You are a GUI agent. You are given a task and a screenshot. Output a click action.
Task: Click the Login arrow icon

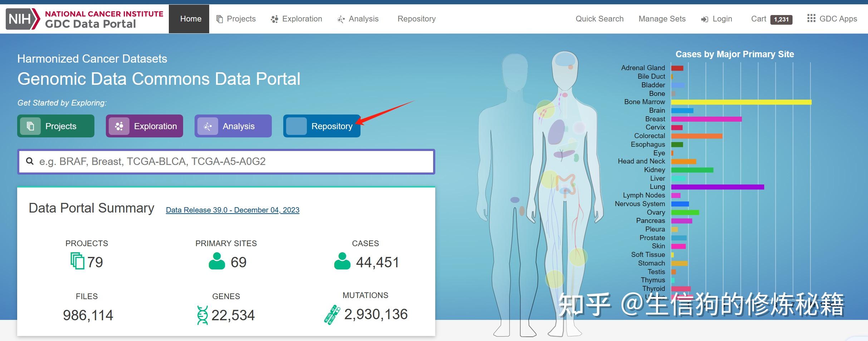[704, 19]
